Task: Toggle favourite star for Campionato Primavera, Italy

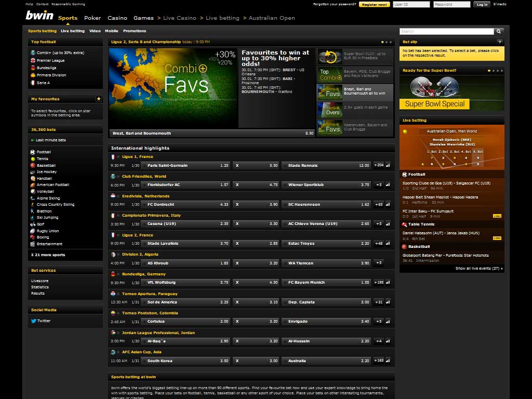Action: click(x=118, y=216)
